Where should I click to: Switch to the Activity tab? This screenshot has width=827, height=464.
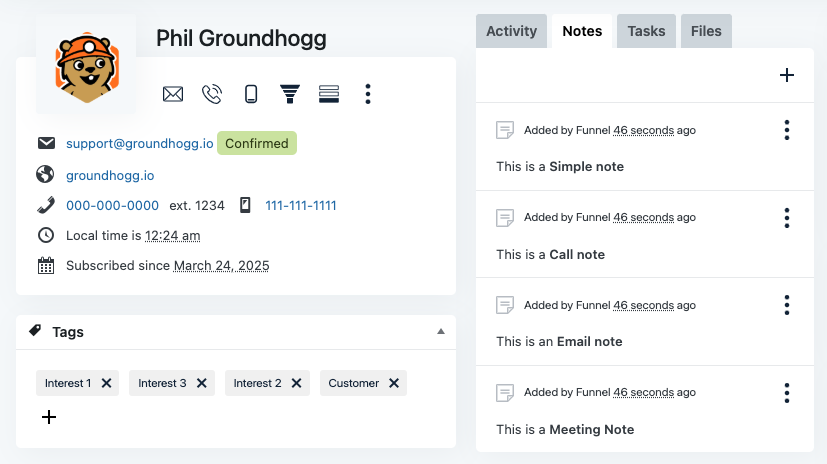coord(512,31)
